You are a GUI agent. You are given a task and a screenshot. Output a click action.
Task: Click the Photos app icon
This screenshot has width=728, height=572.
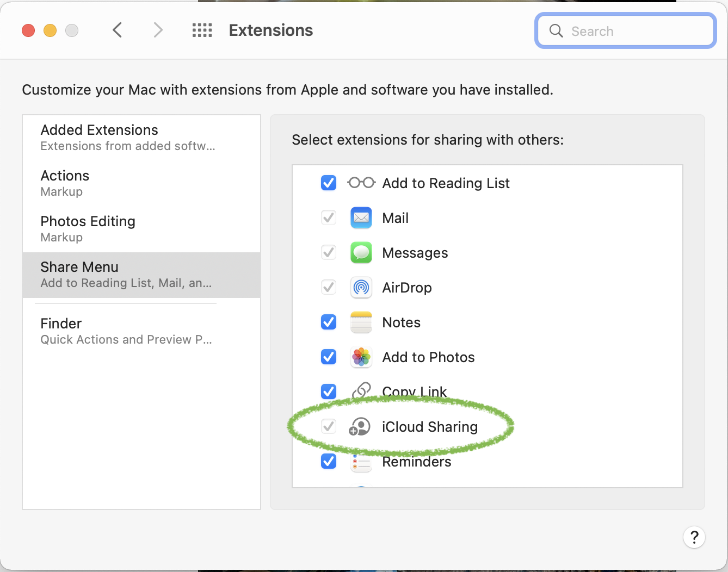pyautogui.click(x=361, y=357)
